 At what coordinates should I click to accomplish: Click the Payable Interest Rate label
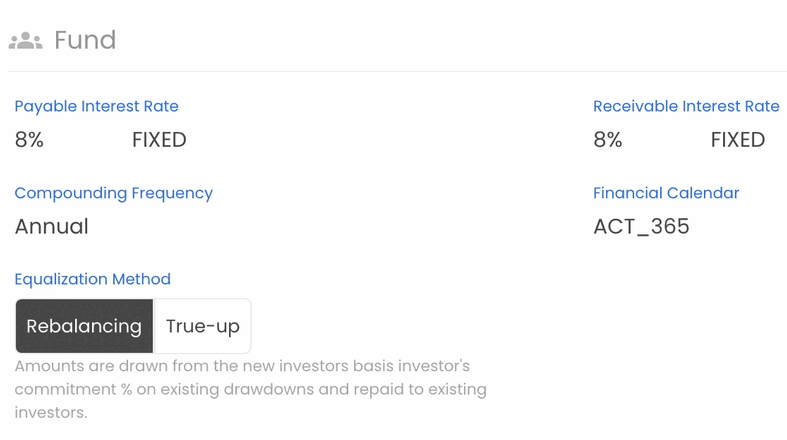96,106
